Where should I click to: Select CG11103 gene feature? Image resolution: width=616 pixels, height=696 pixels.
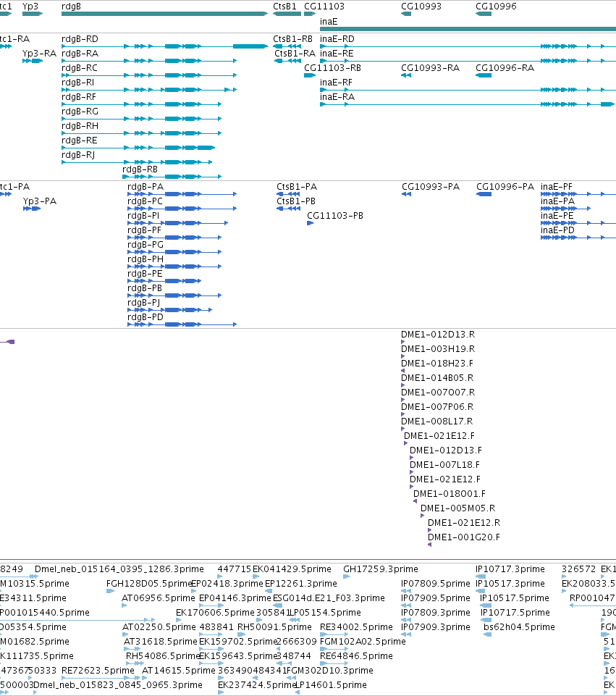[x=310, y=14]
